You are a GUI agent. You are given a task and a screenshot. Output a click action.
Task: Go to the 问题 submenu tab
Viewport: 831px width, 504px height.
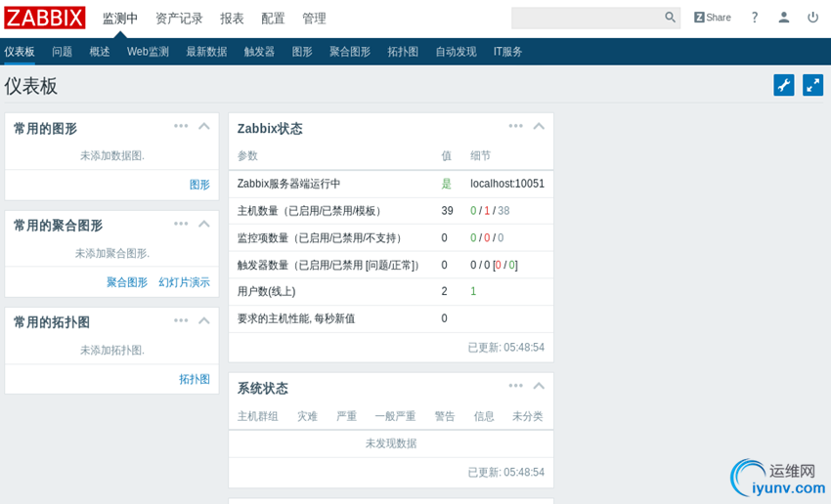tap(62, 52)
